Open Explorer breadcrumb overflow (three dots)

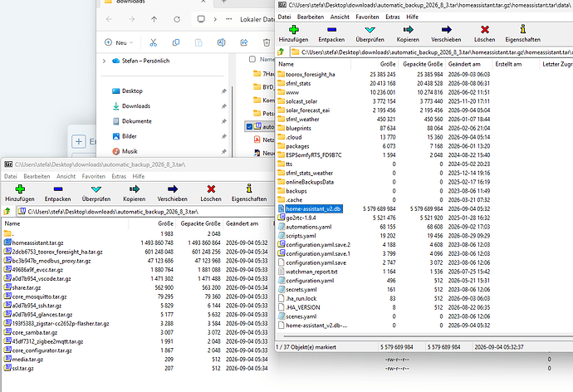tap(228, 19)
